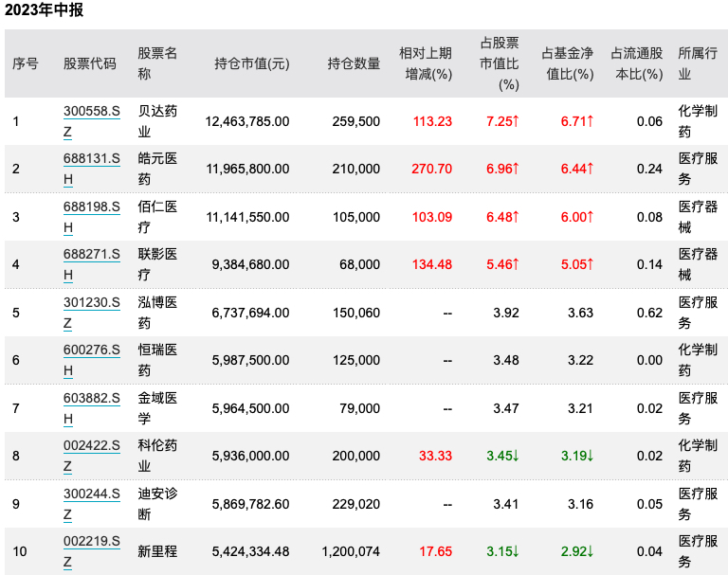Screen dimensions: 728x575
Task: Click circulating share ratio 0.24
Action: (649, 169)
